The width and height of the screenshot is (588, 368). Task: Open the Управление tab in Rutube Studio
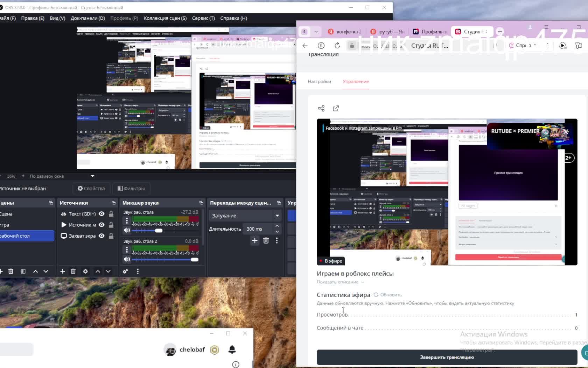[356, 81]
